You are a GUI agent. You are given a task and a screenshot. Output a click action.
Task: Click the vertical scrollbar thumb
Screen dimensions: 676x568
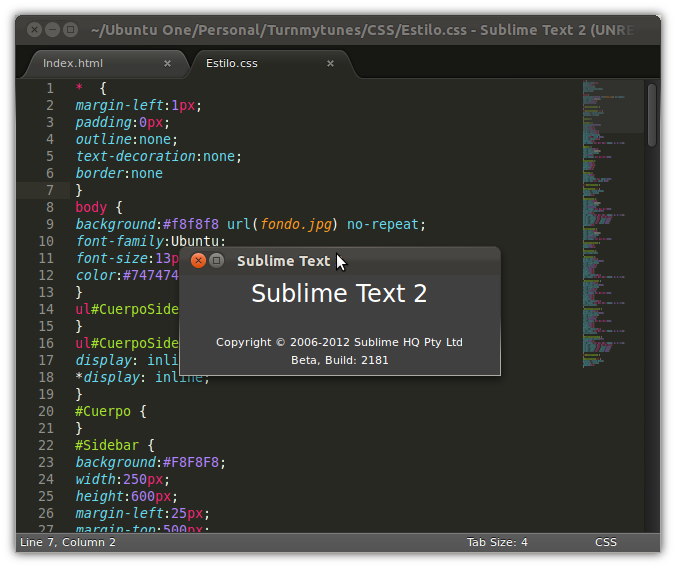(x=651, y=115)
